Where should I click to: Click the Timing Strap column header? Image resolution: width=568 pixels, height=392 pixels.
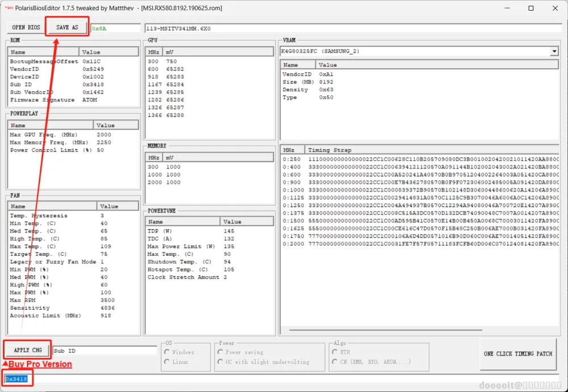pos(432,150)
